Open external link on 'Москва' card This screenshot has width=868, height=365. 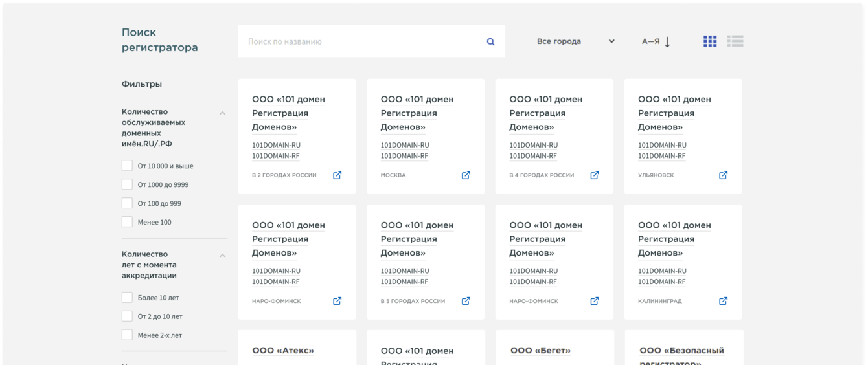pyautogui.click(x=466, y=175)
